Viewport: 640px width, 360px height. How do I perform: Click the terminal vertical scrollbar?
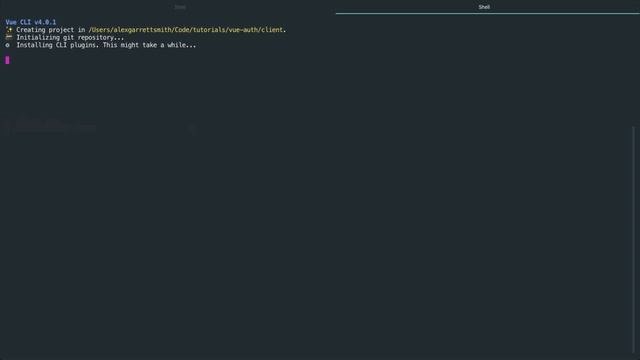tap(633, 241)
